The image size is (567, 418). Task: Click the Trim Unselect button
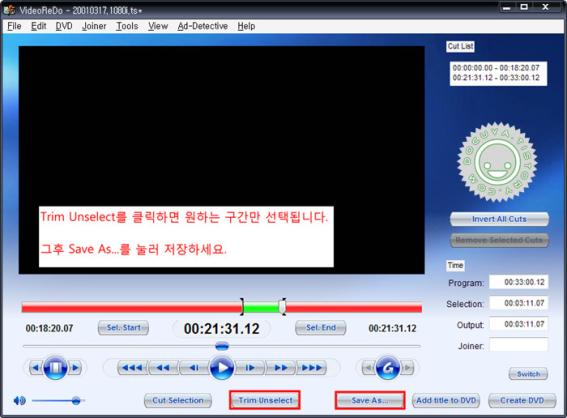pyautogui.click(x=265, y=400)
